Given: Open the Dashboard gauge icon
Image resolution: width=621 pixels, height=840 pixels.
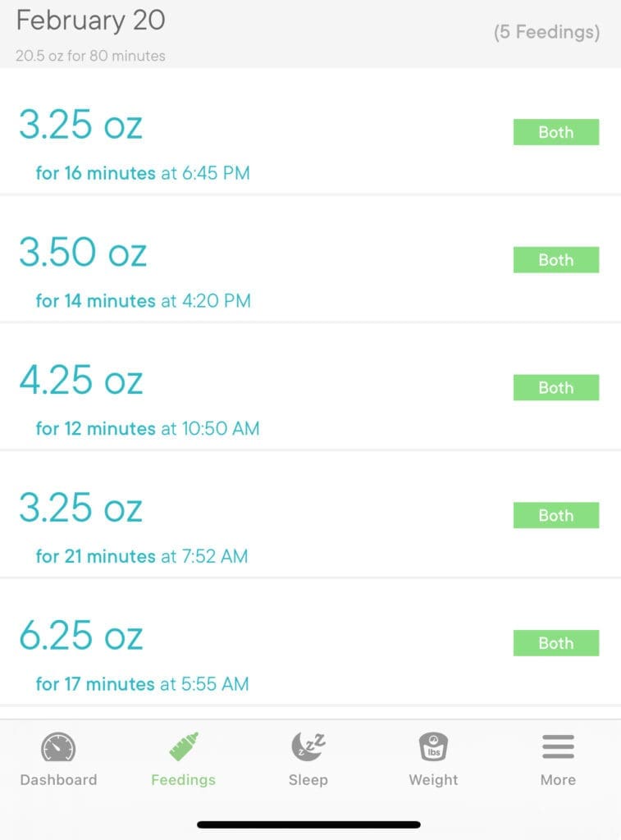Looking at the screenshot, I should pyautogui.click(x=58, y=746).
